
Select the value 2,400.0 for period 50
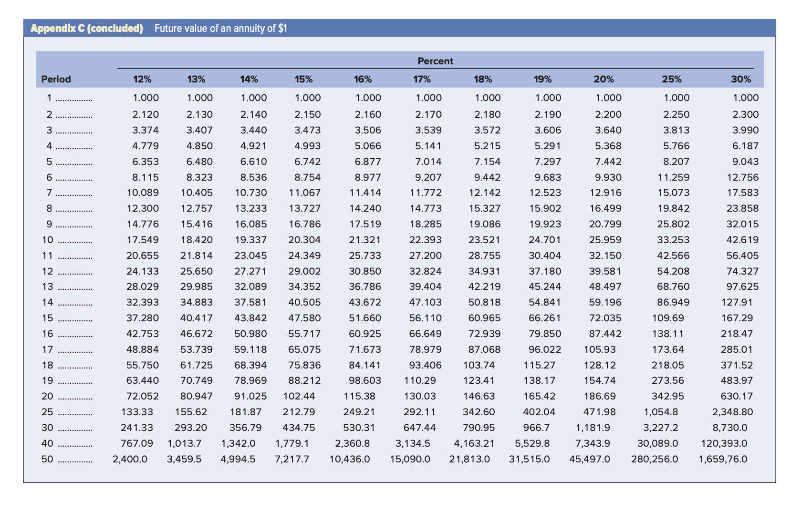click(130, 459)
